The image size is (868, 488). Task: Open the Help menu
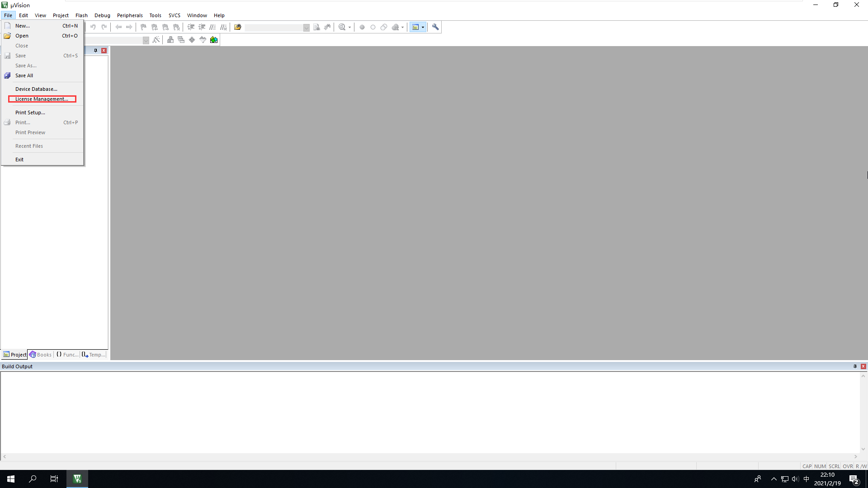[x=219, y=15]
